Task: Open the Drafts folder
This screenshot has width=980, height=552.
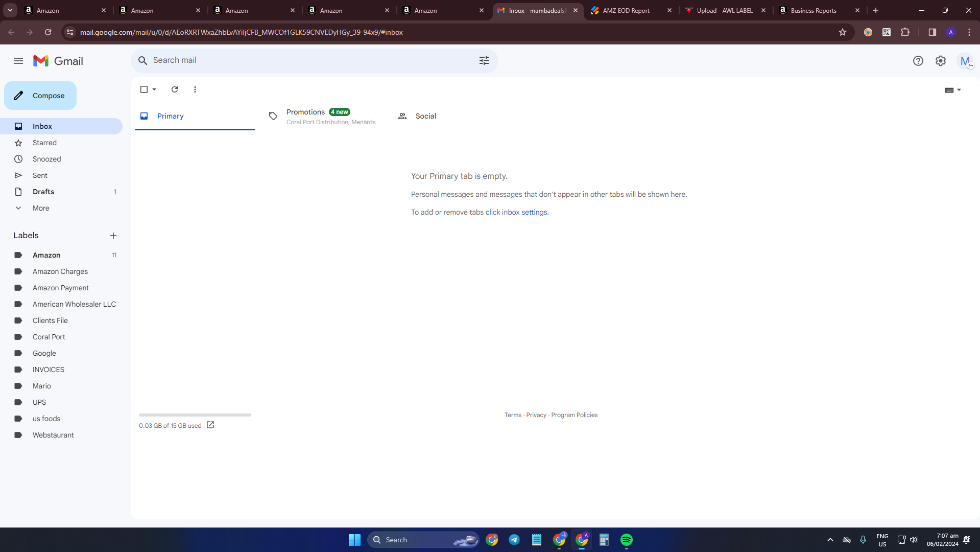Action: coord(61,192)
